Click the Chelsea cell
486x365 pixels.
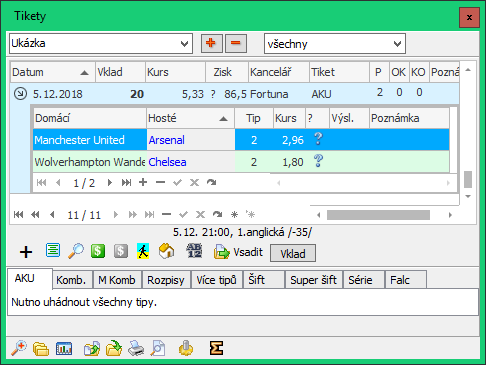click(x=191, y=162)
